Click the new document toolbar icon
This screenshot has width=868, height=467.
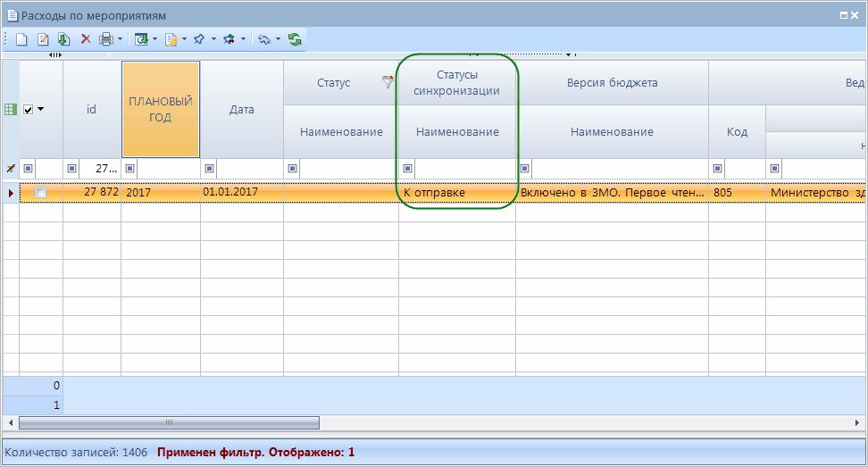[x=21, y=39]
